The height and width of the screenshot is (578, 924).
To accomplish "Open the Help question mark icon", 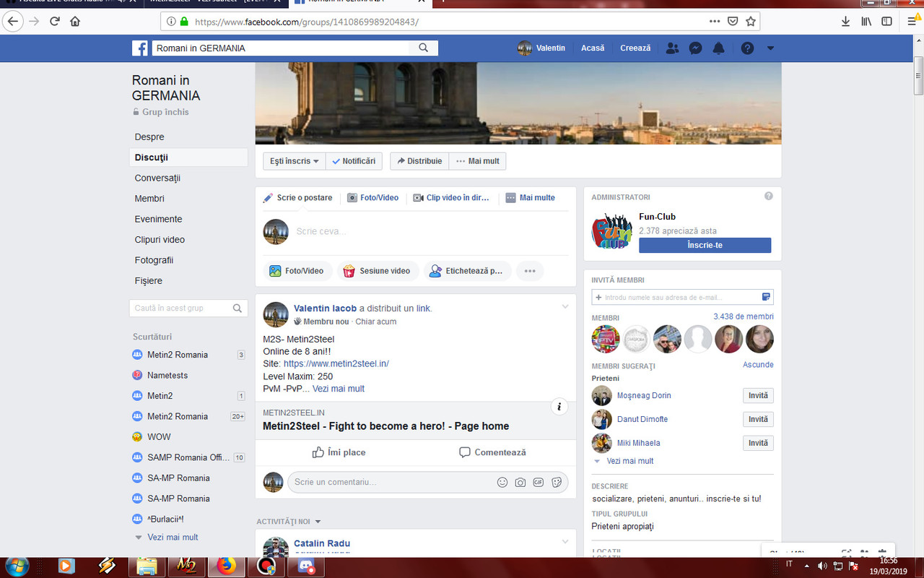I will point(747,48).
